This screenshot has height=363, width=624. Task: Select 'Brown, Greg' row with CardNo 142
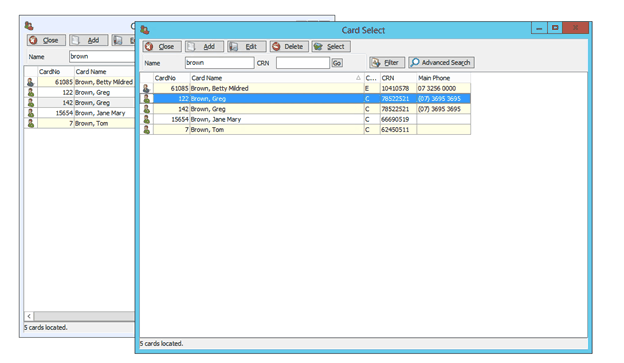pyautogui.click(x=305, y=109)
